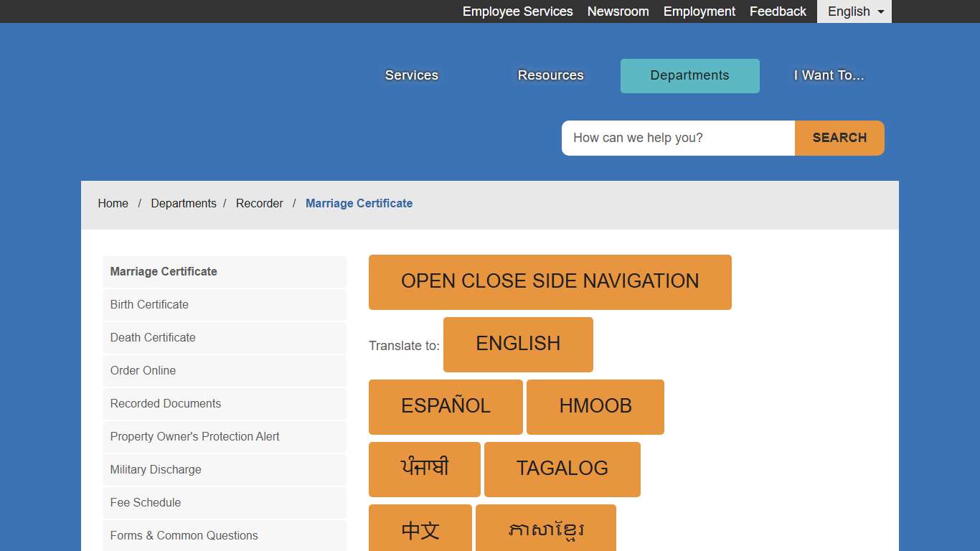Click the search input field
This screenshot has width=980, height=551.
678,138
